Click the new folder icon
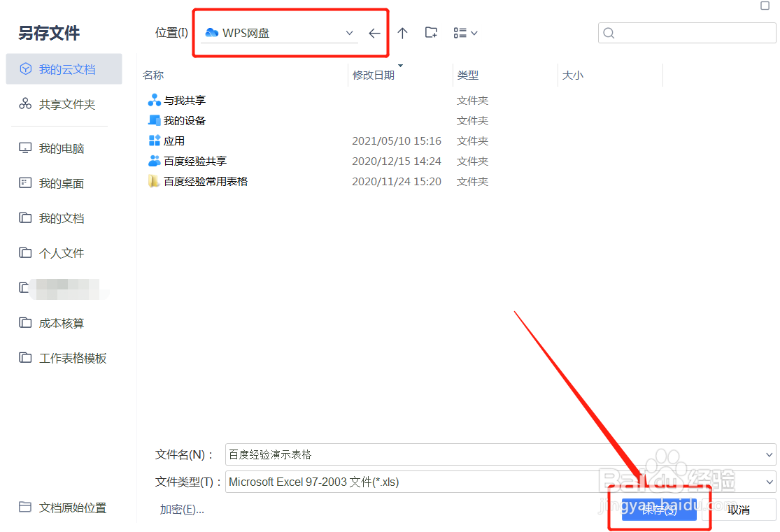The image size is (780, 532). coord(431,32)
